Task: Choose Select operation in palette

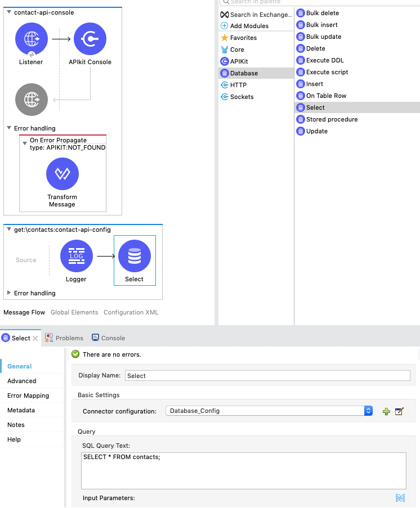Action: [358, 107]
